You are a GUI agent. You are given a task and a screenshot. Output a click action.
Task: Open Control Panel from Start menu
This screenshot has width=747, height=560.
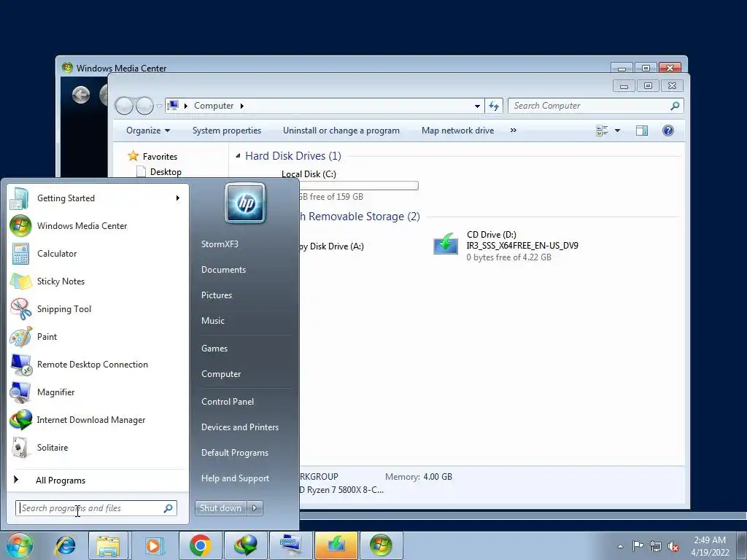pos(228,402)
